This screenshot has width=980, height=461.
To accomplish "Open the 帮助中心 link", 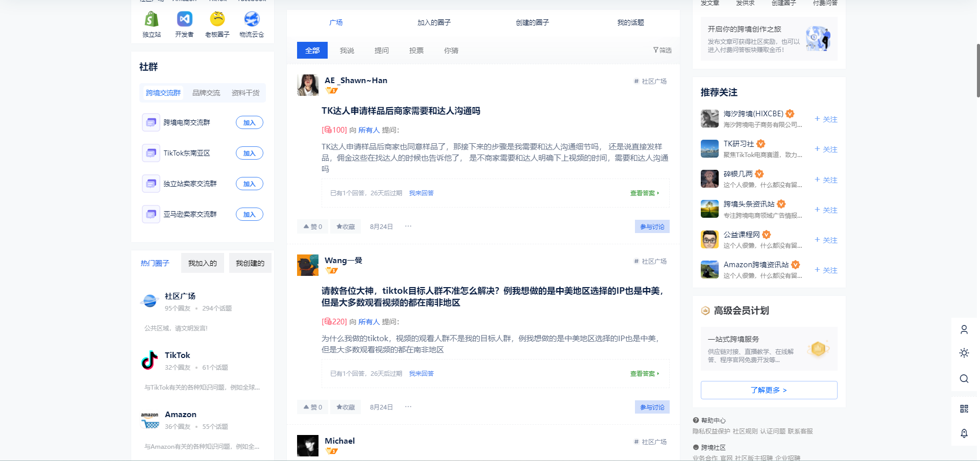I will pos(709,420).
